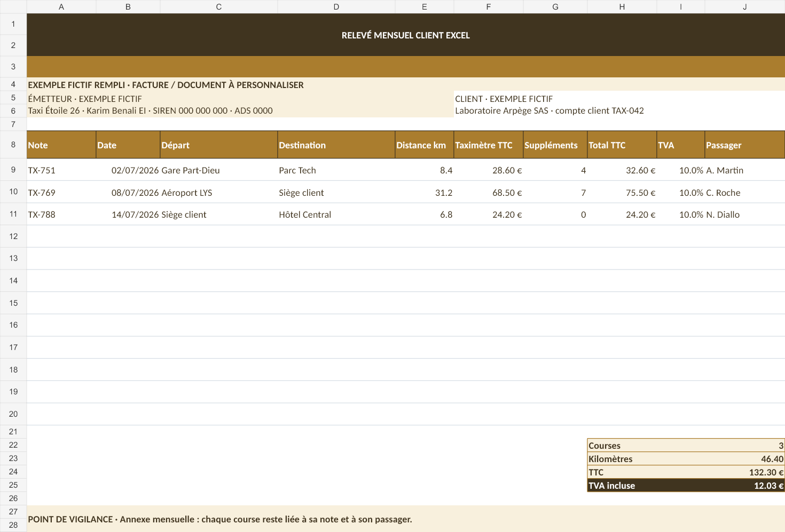Image resolution: width=785 pixels, height=532 pixels.
Task: Click the TX-751 note cell
Action: [61, 170]
